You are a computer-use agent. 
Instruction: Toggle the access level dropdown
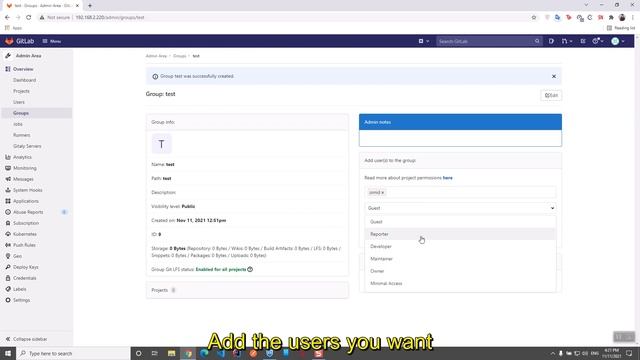[460, 208]
